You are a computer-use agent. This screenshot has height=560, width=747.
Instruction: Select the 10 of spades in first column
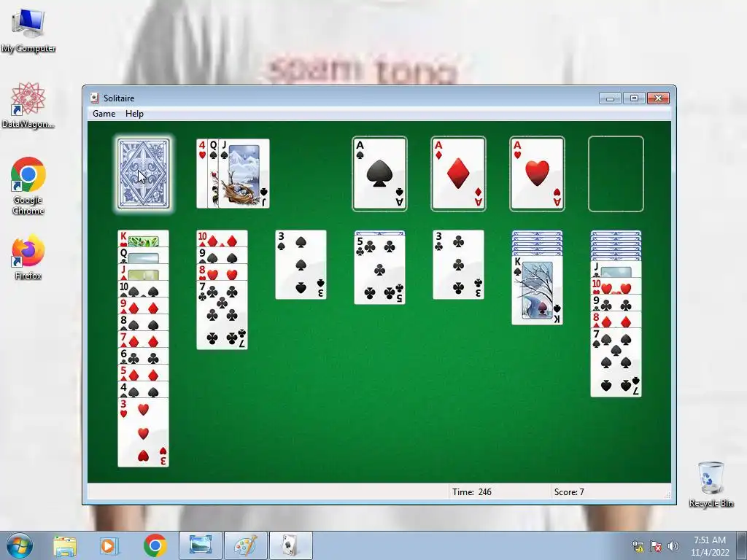144,289
